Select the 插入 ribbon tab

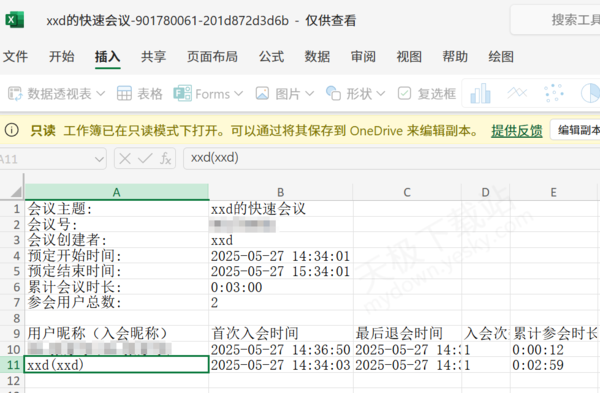click(108, 57)
